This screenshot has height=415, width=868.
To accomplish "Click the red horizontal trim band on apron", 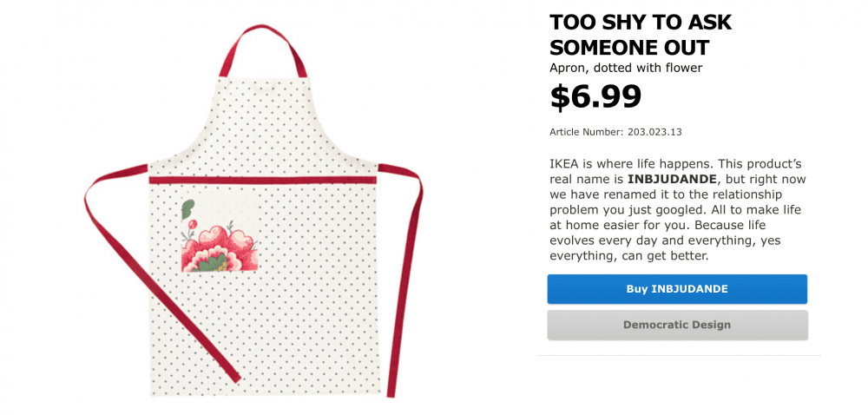I will tap(263, 180).
